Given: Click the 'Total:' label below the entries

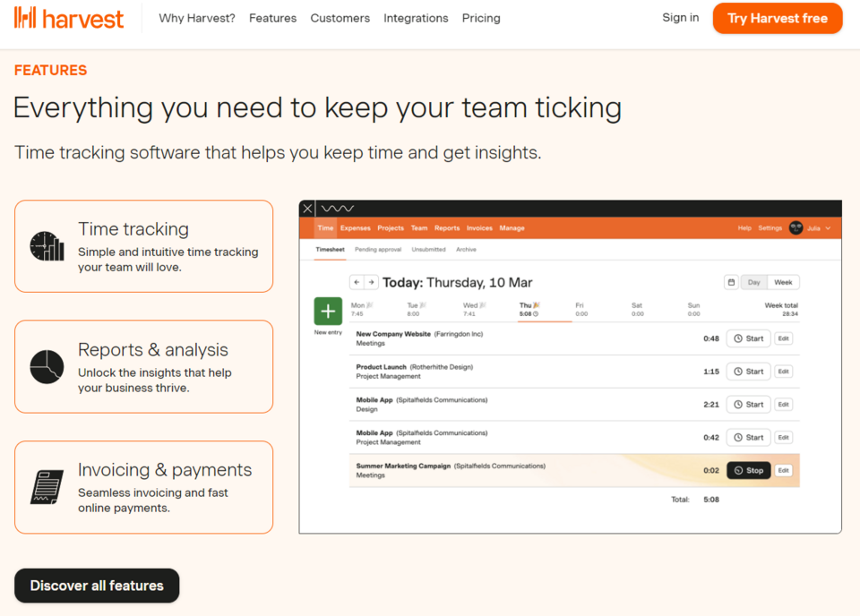Looking at the screenshot, I should pyautogui.click(x=680, y=500).
